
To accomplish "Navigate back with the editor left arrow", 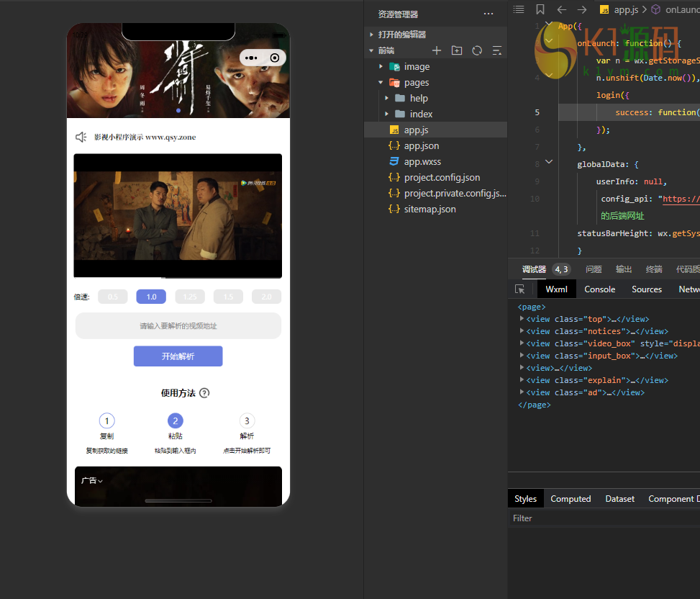I will click(562, 9).
